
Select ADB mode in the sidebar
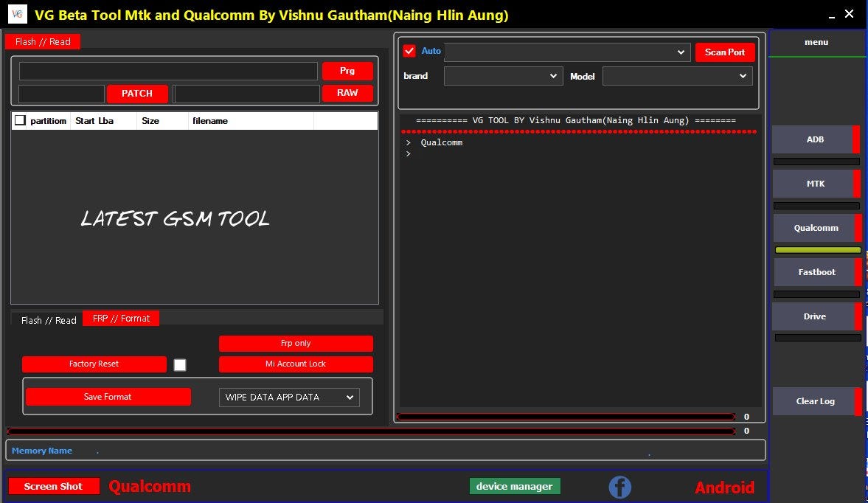(816, 139)
